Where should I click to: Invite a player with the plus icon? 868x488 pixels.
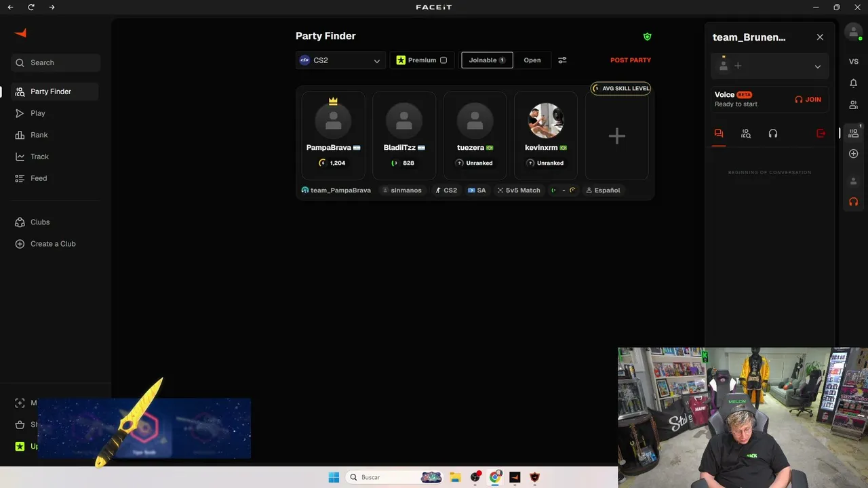[x=738, y=66]
